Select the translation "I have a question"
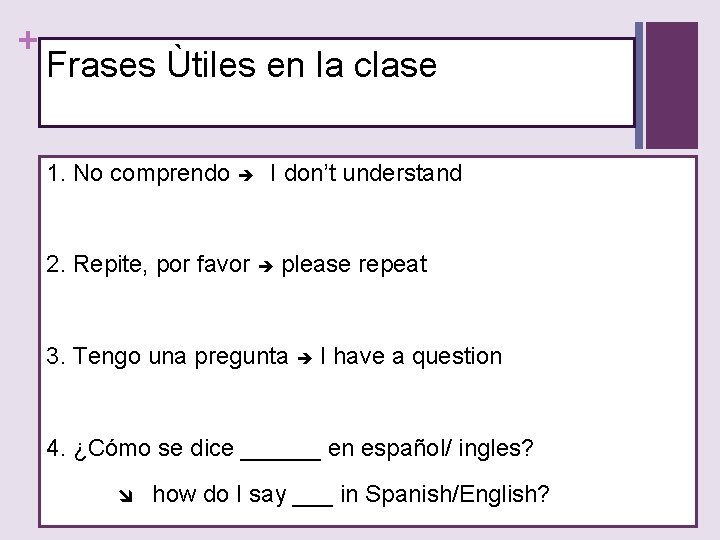 (411, 356)
